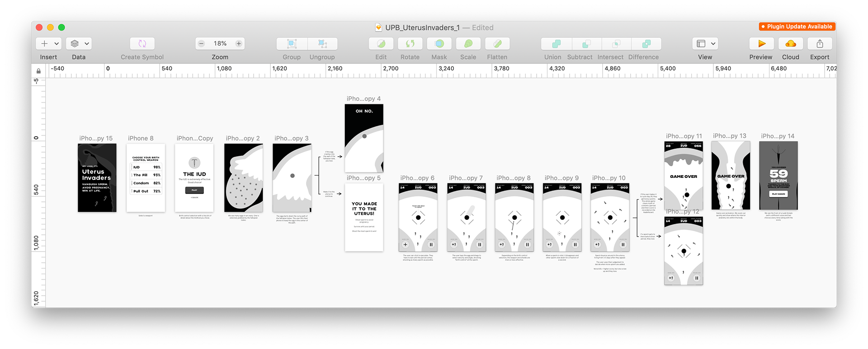Image resolution: width=868 pixels, height=349 pixels.
Task: Click the Export share icon
Action: click(x=820, y=44)
